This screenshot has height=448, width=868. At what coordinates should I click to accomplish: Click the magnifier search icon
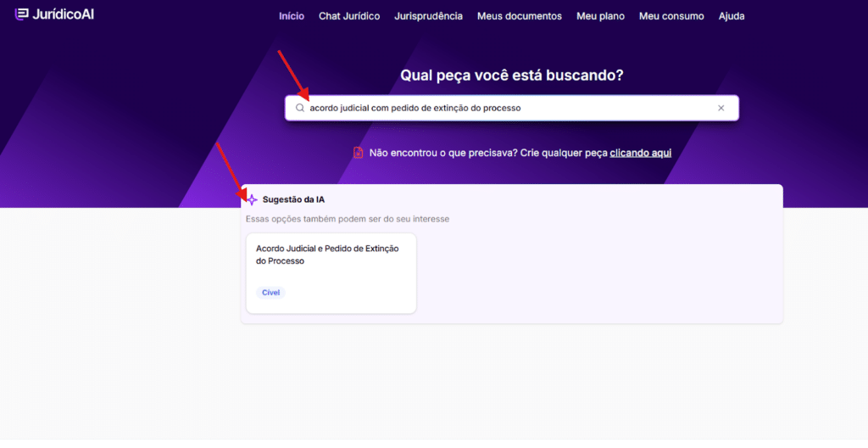(300, 109)
